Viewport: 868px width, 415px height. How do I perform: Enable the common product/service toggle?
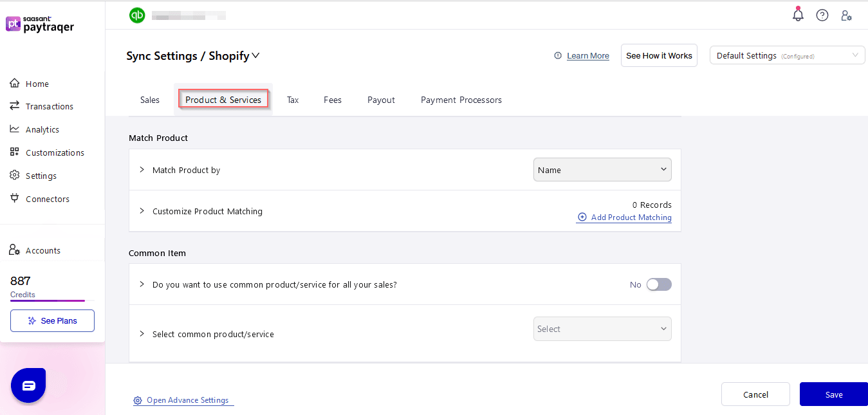(x=658, y=284)
